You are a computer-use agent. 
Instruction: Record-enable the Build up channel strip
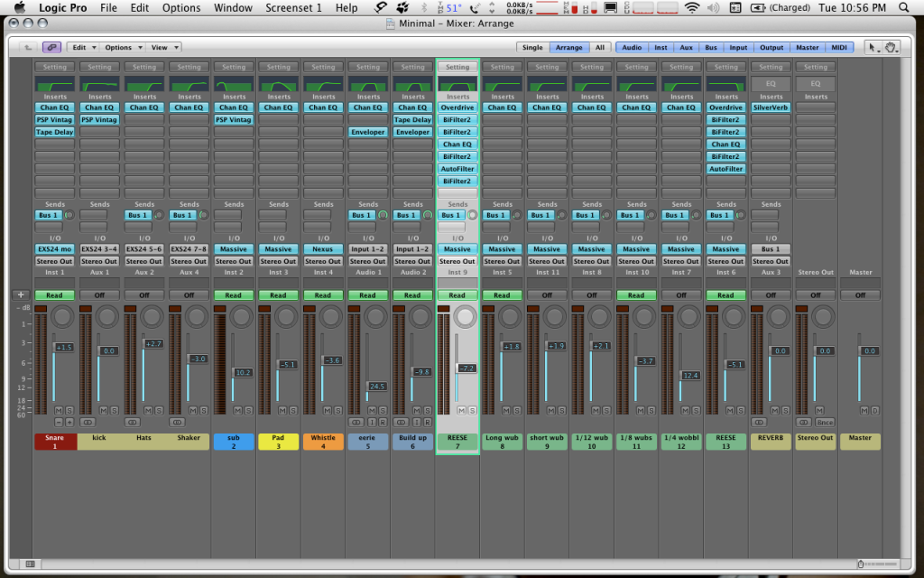click(427, 423)
